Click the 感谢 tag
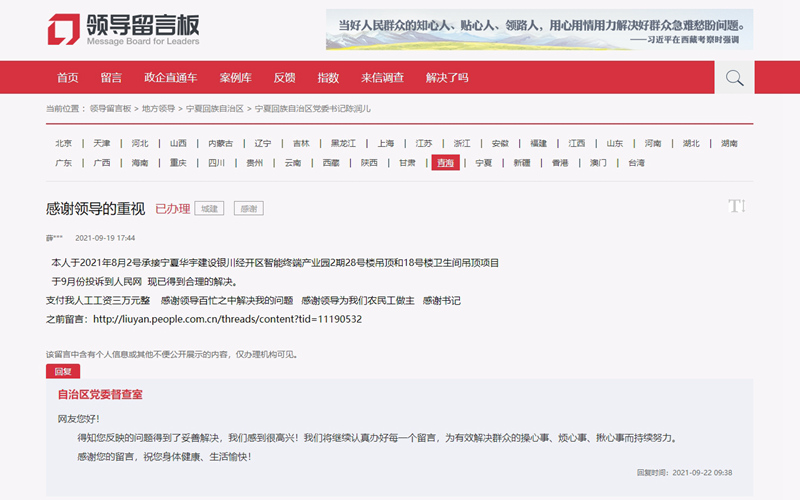This screenshot has height=500, width=800. (248, 209)
